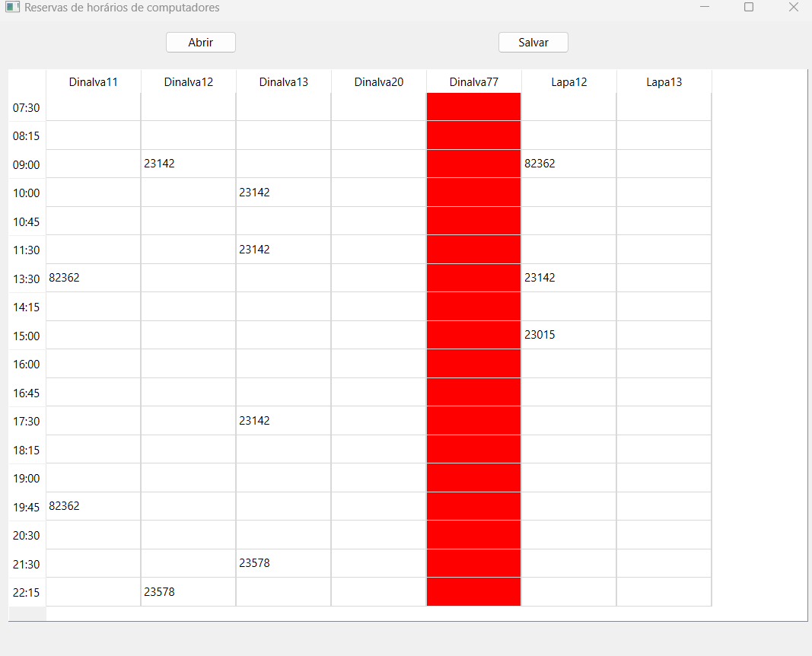Screen dimensions: 812x656
Task: Select the Lapa13 column header
Action: (x=664, y=81)
